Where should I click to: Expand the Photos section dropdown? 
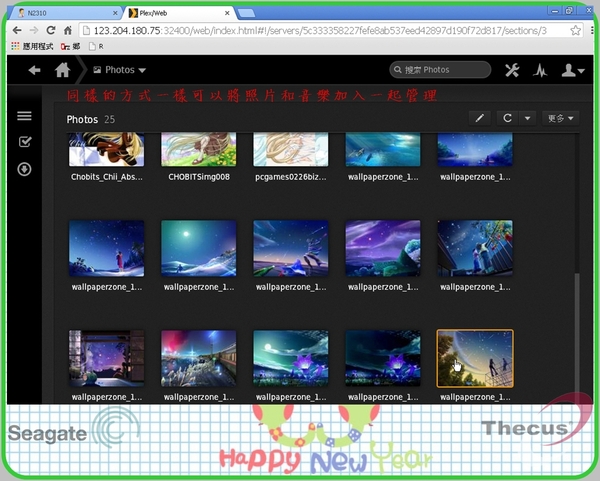point(119,70)
